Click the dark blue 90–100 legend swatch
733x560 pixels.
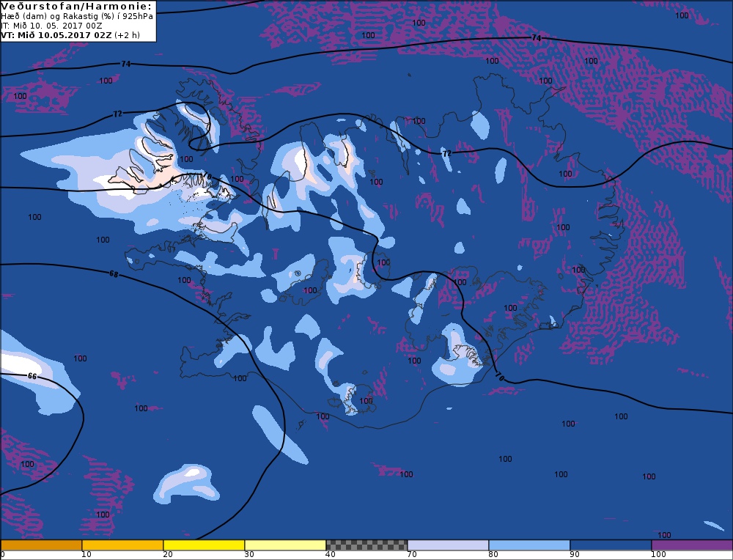point(611,545)
